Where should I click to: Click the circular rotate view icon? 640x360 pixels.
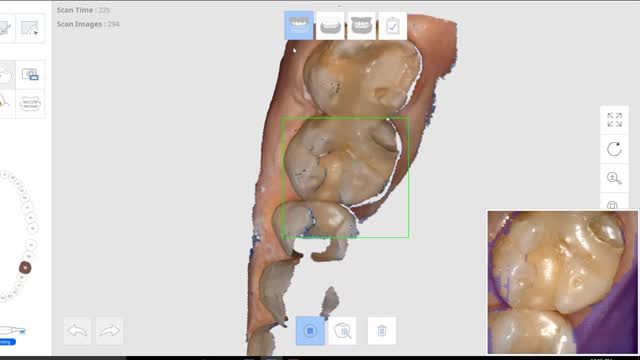[x=614, y=149]
